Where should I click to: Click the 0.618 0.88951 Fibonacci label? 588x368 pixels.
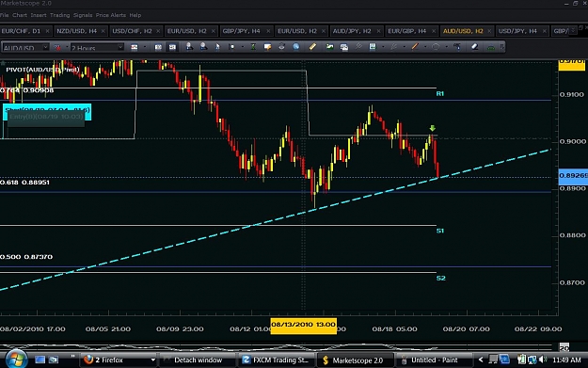point(24,183)
